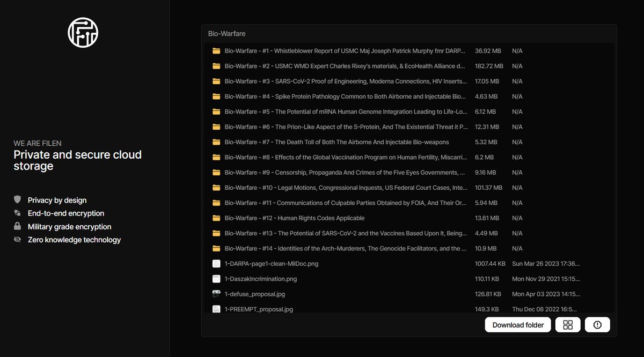Click the Download folder button
Image resolution: width=644 pixels, height=357 pixels.
click(518, 325)
